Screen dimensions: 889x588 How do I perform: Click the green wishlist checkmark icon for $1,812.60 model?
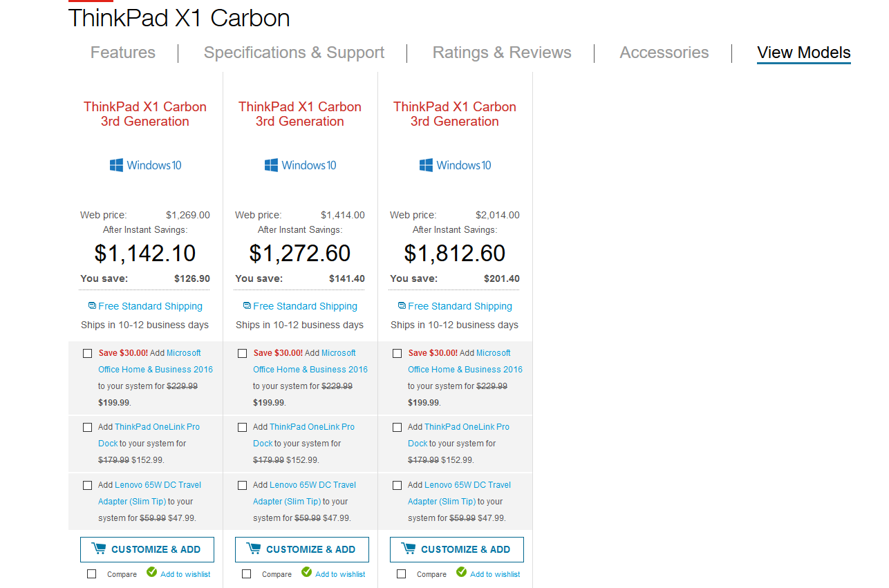(461, 573)
